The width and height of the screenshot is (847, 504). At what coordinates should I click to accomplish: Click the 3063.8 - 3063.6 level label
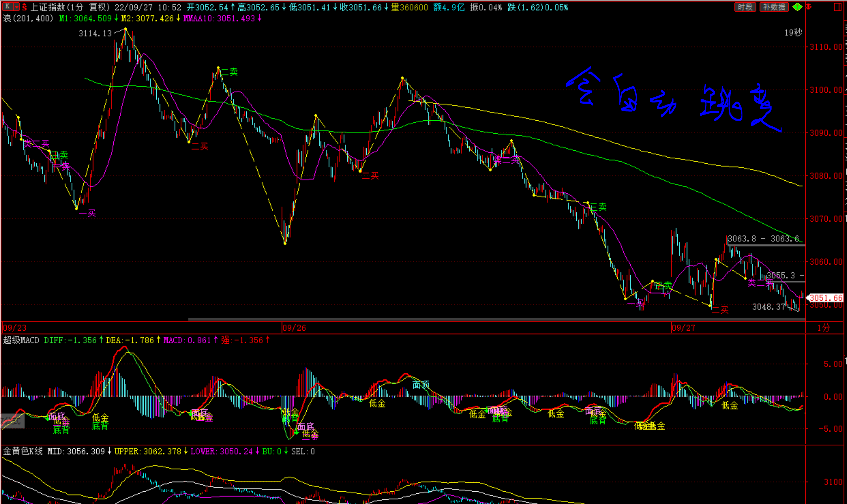[x=763, y=239]
